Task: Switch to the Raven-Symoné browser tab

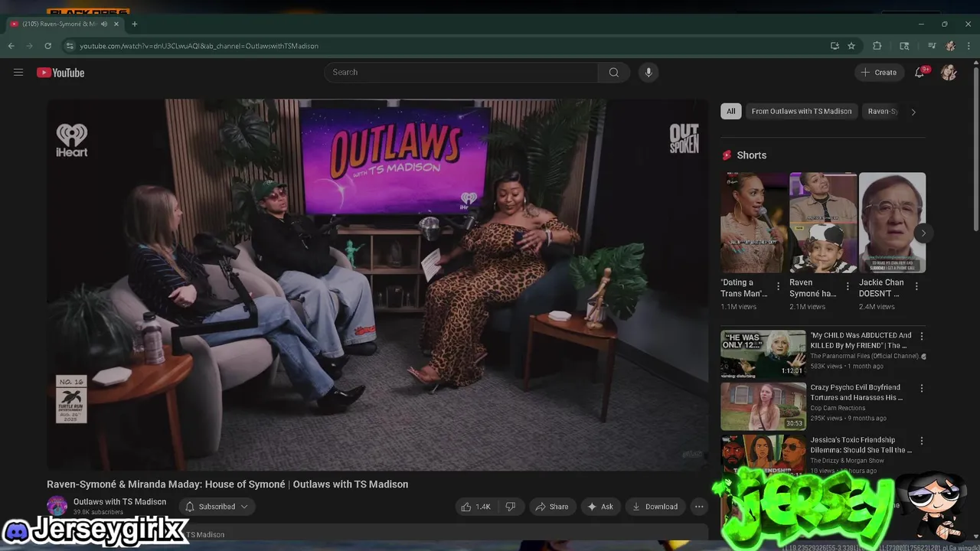Action: pyautogui.click(x=60, y=24)
